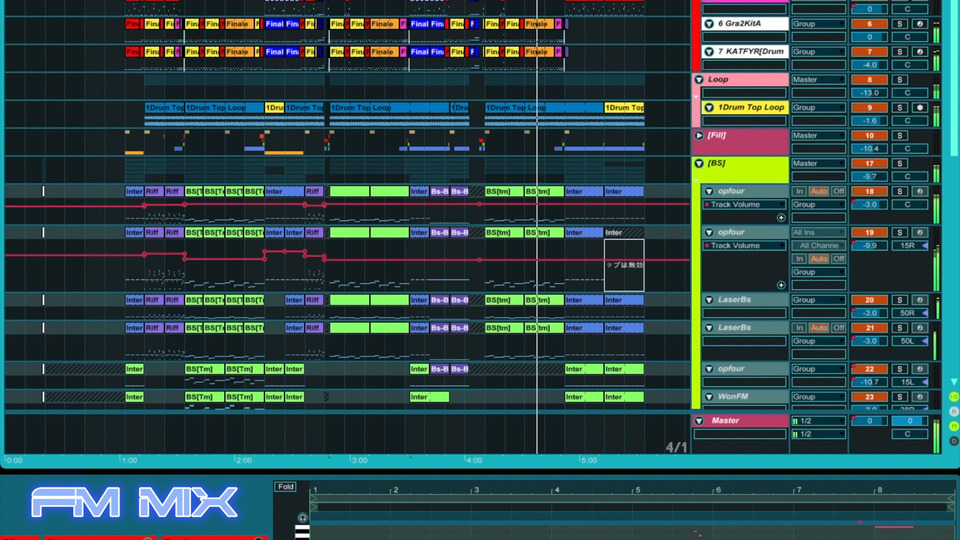
Task: Fold the WonFM track
Action: (x=709, y=397)
